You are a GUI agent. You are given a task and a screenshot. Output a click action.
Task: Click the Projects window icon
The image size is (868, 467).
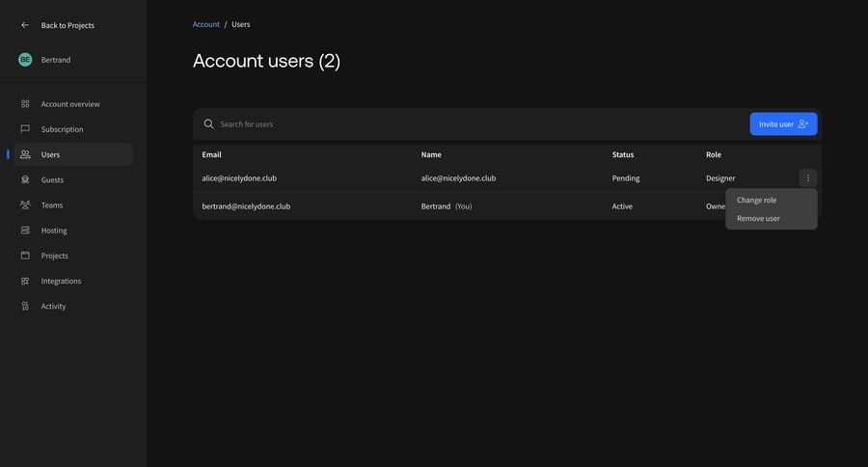(x=25, y=256)
